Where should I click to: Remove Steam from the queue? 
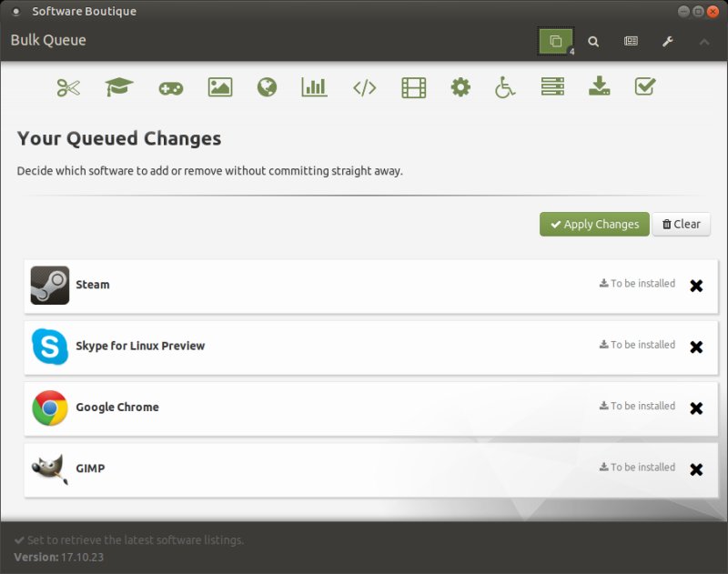(x=696, y=286)
